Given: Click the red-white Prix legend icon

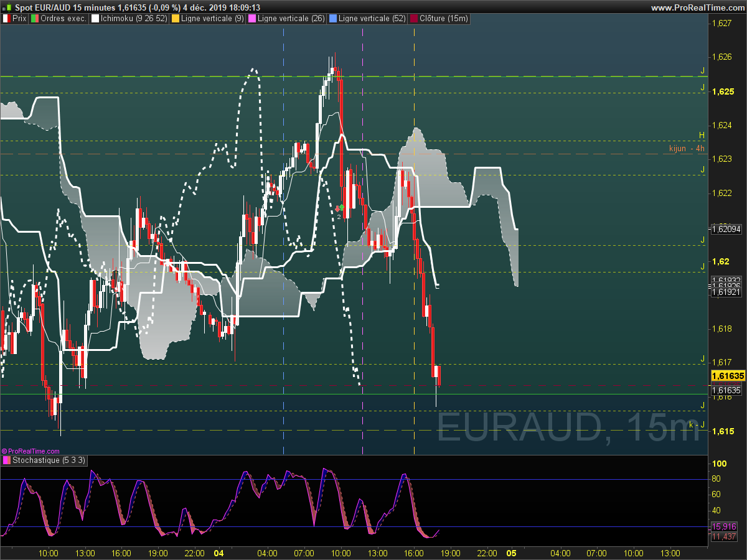Looking at the screenshot, I should pyautogui.click(x=6, y=19).
